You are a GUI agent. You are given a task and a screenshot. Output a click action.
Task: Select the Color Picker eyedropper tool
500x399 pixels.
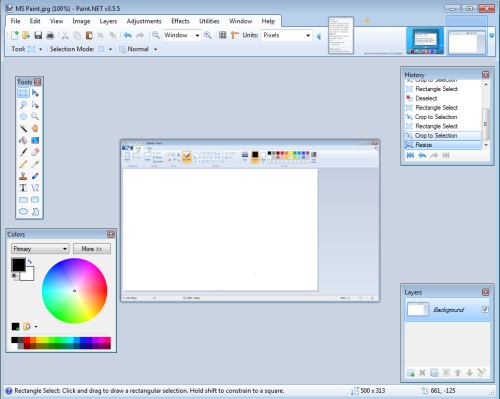point(35,164)
